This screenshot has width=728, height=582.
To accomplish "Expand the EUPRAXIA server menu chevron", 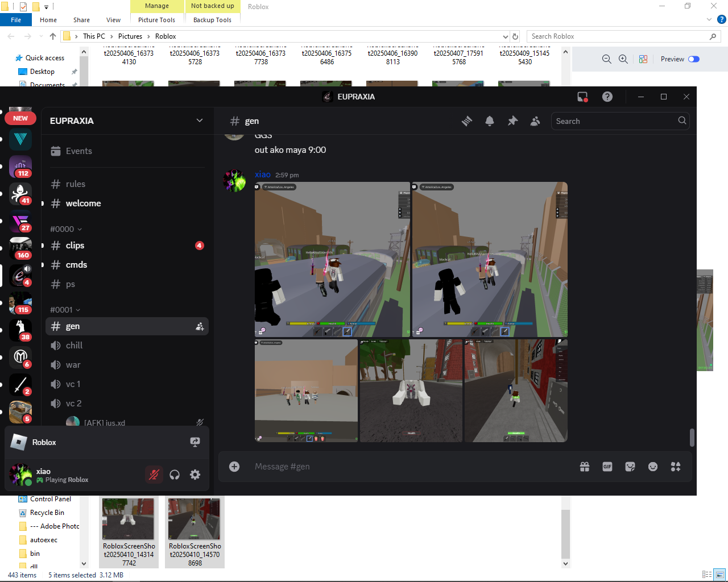I will click(200, 120).
